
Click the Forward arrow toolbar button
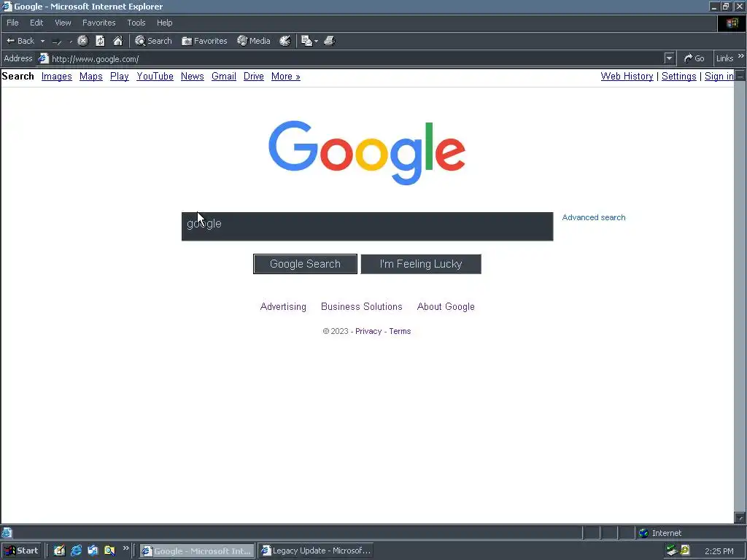(x=57, y=42)
